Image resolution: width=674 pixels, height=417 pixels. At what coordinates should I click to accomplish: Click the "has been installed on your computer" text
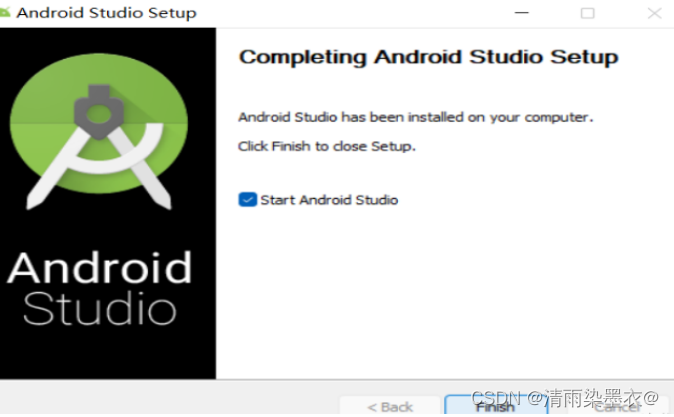(467, 117)
